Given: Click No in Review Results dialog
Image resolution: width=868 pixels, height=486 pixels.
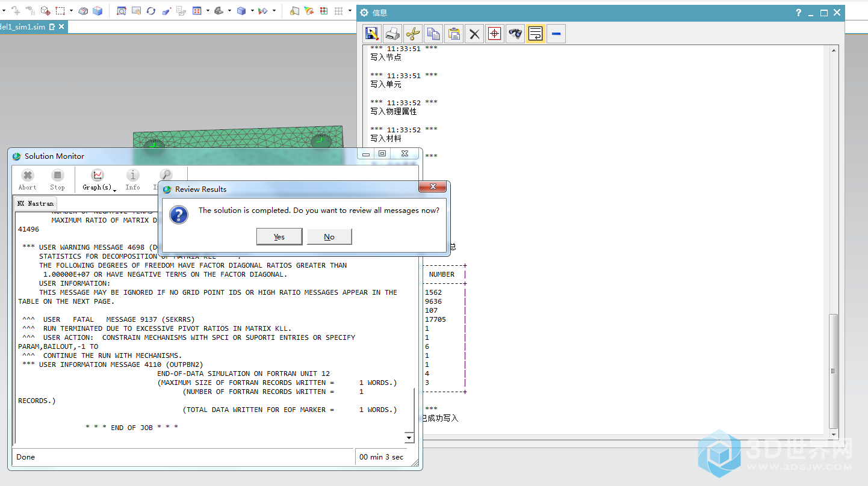Looking at the screenshot, I should (x=329, y=236).
